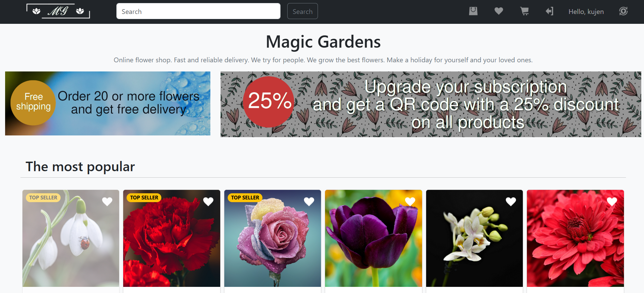Toggle heart on the white orchid card
The image size is (644, 293).
(511, 201)
